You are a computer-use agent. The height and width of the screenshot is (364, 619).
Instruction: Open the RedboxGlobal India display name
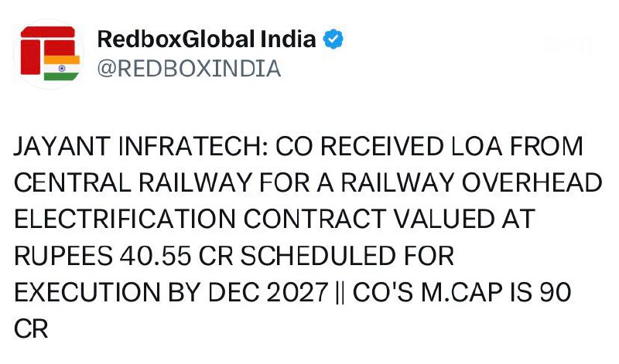207,39
